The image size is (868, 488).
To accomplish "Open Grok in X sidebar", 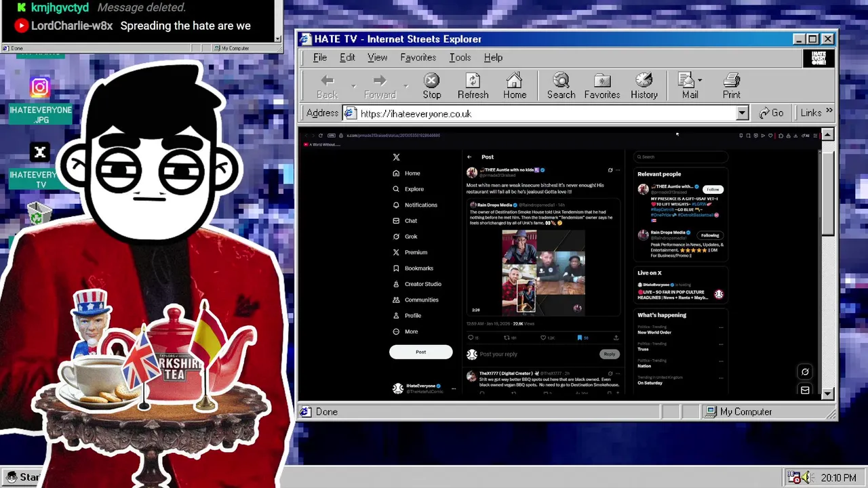I will pyautogui.click(x=405, y=237).
